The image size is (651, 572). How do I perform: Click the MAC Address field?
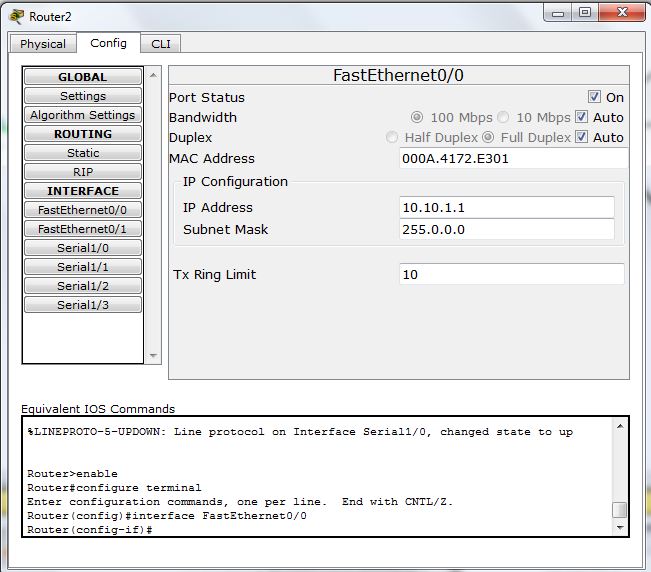[514, 159]
